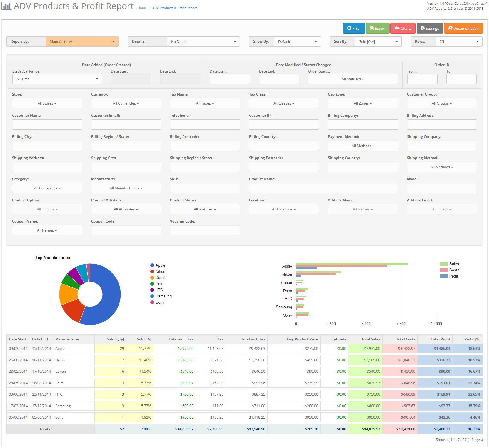Open the Report By Manufacturers dropdown

pos(82,42)
